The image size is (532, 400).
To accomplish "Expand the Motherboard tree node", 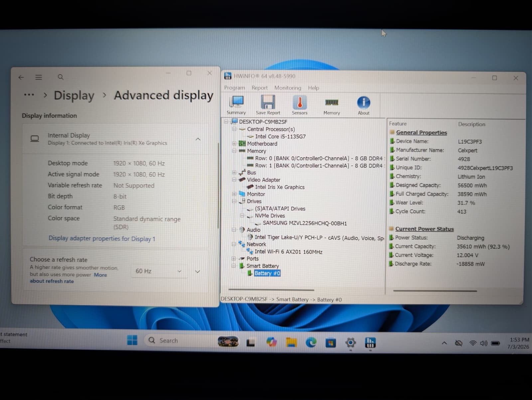I will click(x=234, y=144).
